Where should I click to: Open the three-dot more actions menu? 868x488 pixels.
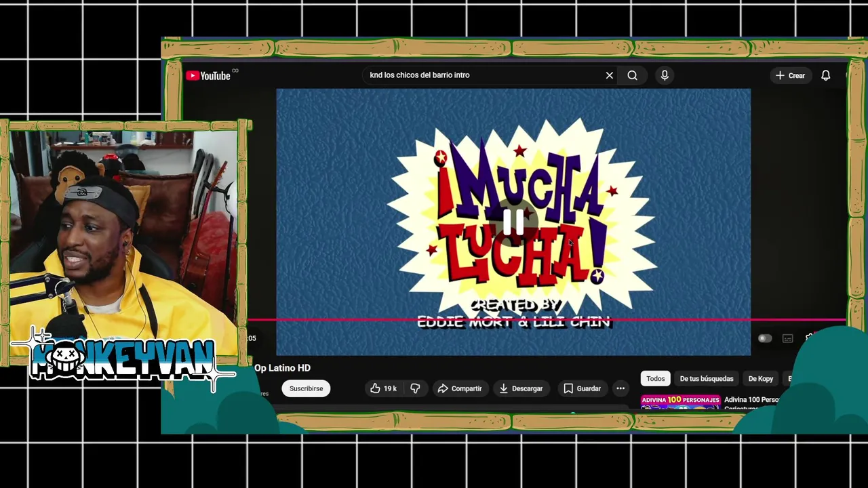(x=620, y=388)
